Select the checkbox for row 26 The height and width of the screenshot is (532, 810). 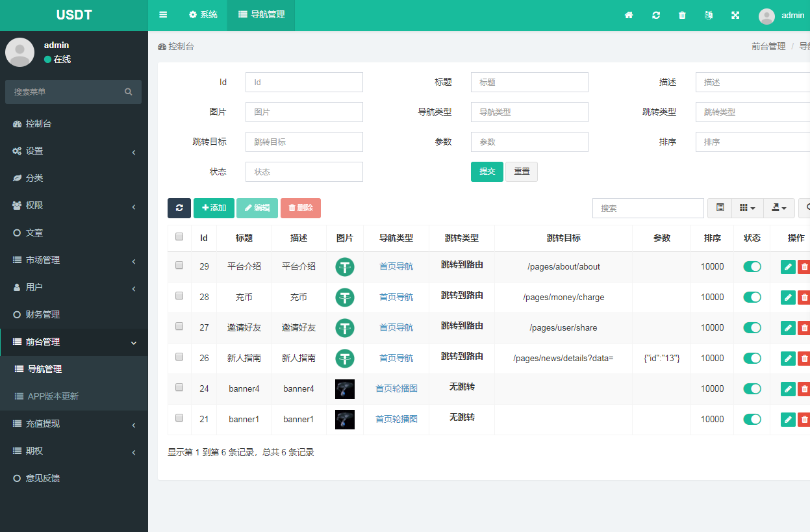click(179, 357)
